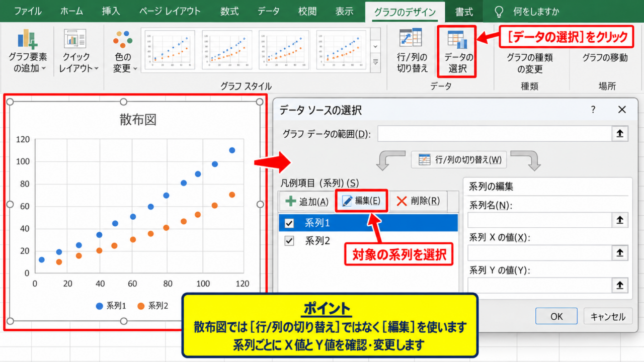Click グラフの移動 in the ribbon
644x362 pixels.
605,57
